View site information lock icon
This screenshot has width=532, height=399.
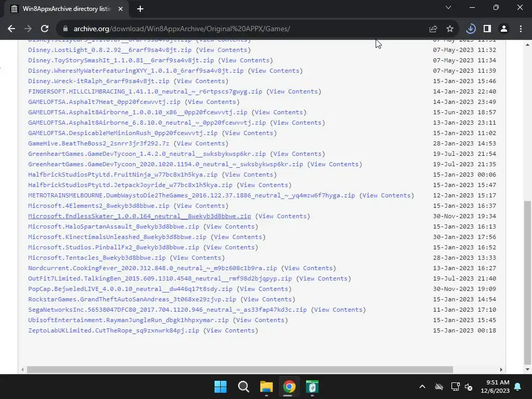tap(65, 29)
